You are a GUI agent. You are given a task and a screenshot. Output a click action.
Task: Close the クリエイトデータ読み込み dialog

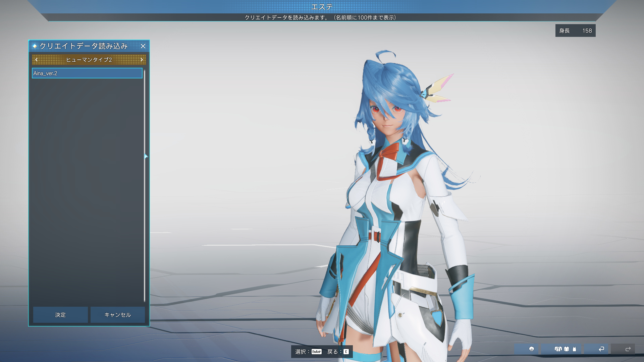click(x=143, y=46)
